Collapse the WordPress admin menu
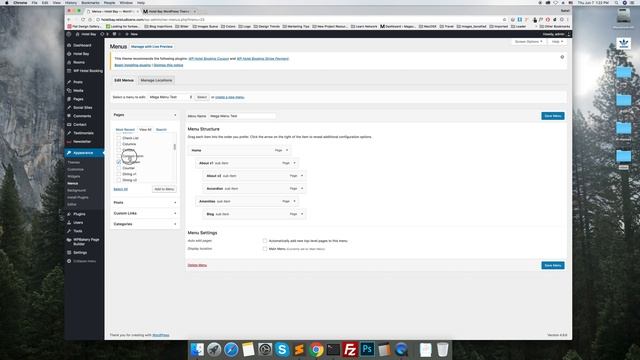Screen dimensions: 640x360 pos(84,261)
